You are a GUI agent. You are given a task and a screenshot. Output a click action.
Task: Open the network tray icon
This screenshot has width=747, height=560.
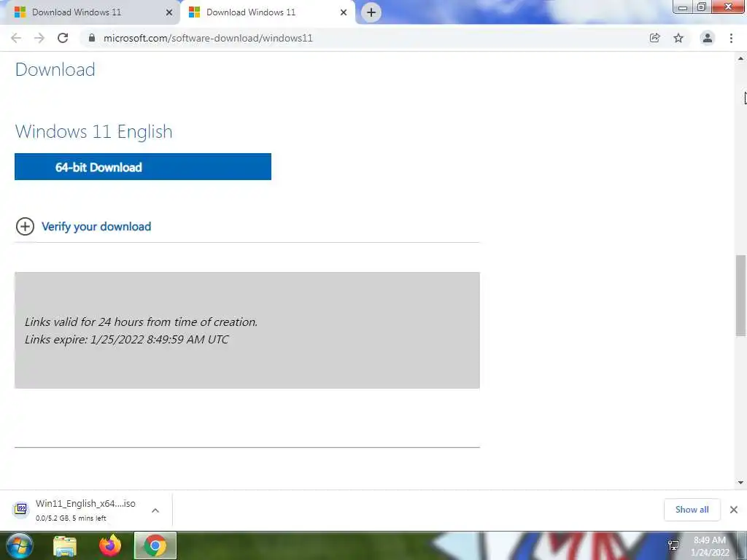673,545
